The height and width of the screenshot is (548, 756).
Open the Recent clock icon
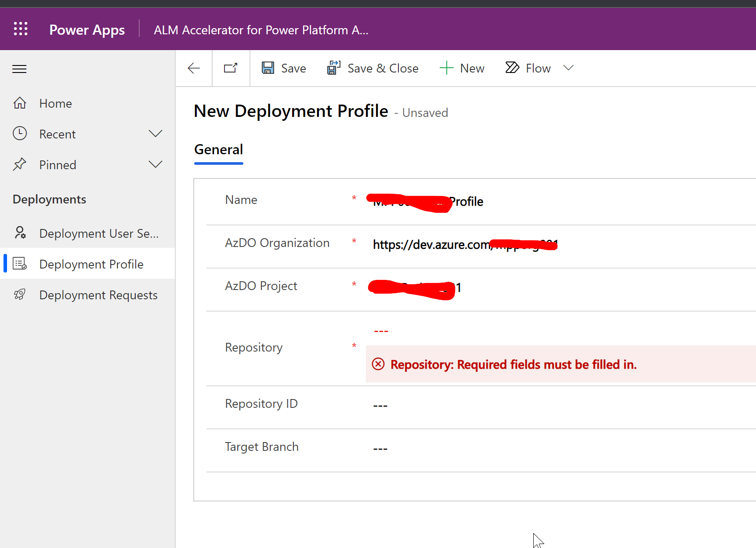[20, 133]
